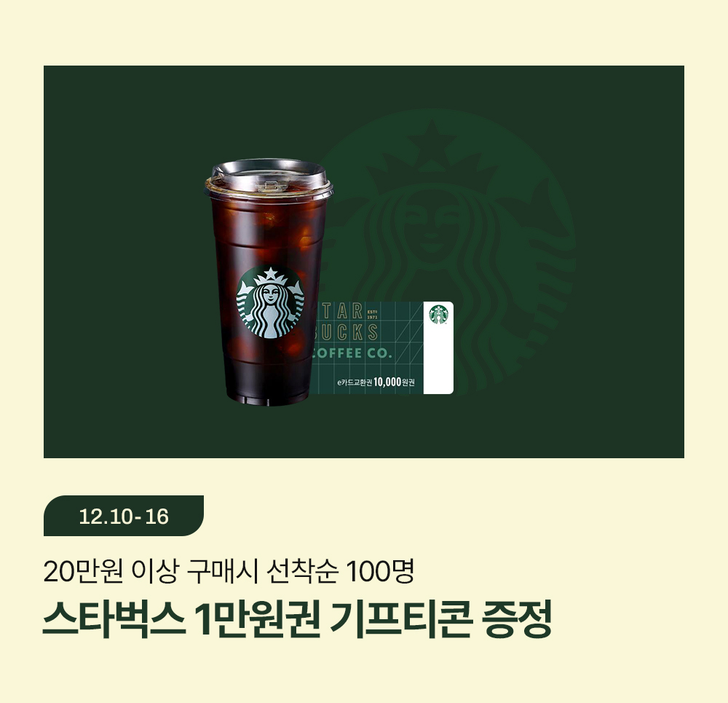Click the COFFEE CO. text on the card
The width and height of the screenshot is (728, 703).
coord(352,353)
